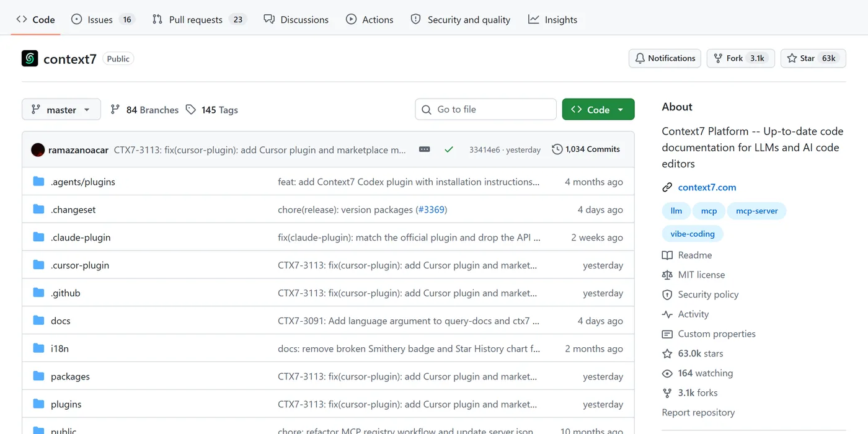Click the folder icon beside .changeset
Viewport: 868px width, 434px height.
39,210
